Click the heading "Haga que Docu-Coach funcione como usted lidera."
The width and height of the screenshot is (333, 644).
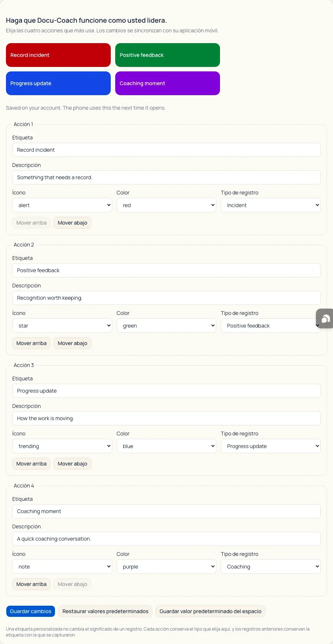point(86,20)
